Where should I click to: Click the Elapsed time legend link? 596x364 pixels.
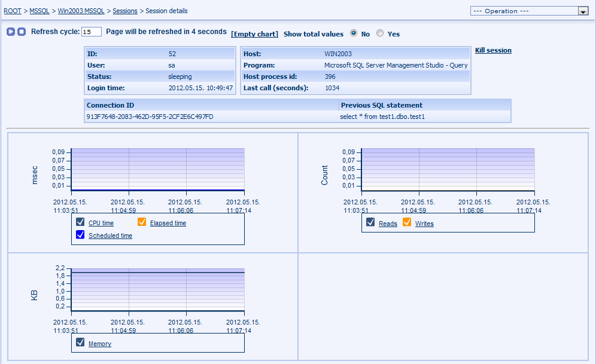(168, 223)
